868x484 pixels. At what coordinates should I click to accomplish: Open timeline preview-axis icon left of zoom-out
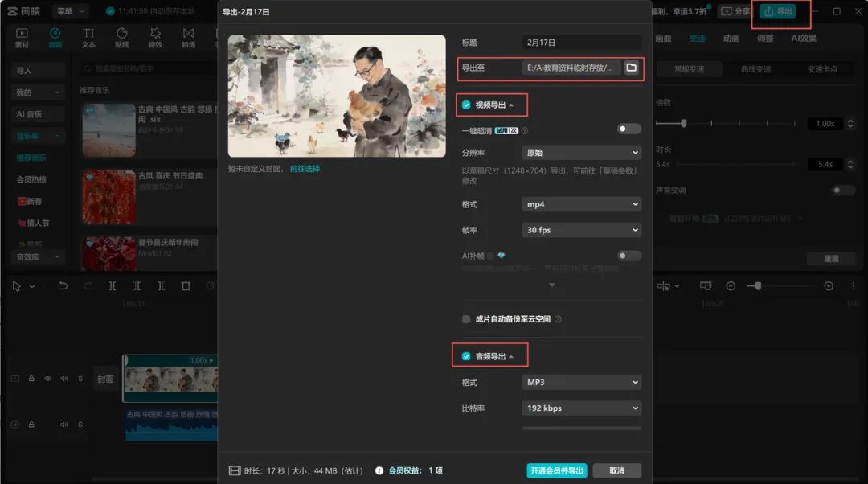(706, 285)
